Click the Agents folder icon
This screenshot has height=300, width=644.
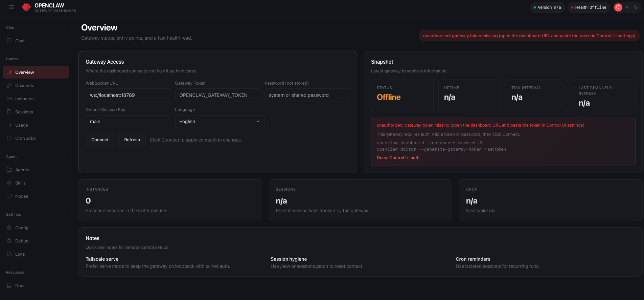click(9, 170)
